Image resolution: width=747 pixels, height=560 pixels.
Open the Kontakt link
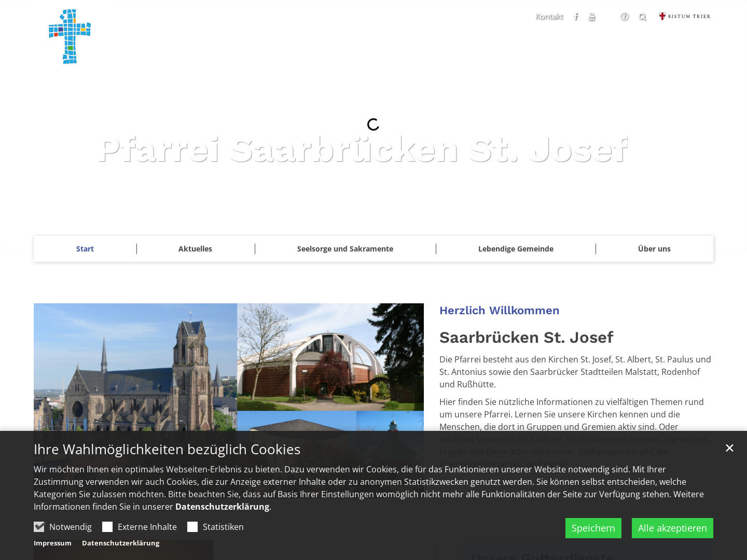[x=549, y=17]
